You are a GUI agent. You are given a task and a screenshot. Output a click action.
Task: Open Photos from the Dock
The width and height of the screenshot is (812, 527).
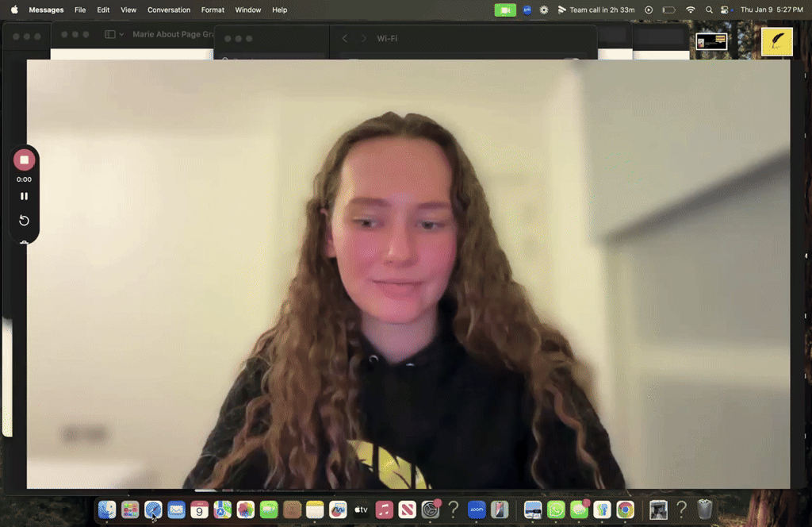(x=246, y=510)
